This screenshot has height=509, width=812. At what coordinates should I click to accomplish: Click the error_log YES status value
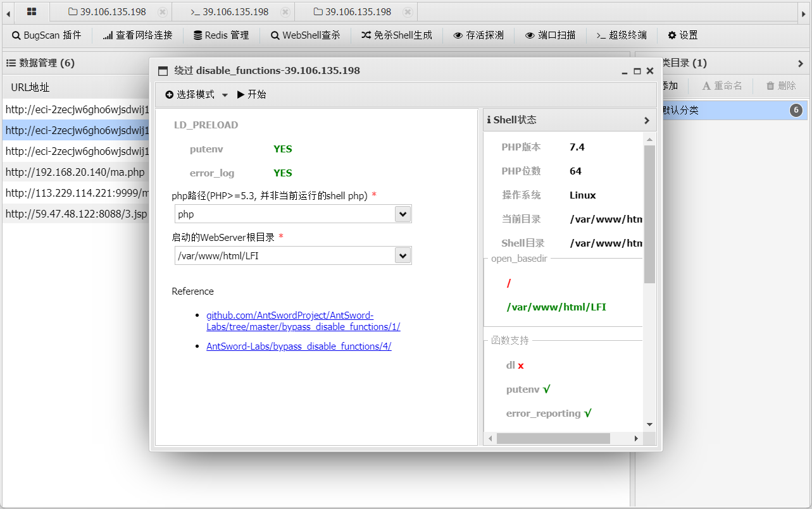coord(283,173)
